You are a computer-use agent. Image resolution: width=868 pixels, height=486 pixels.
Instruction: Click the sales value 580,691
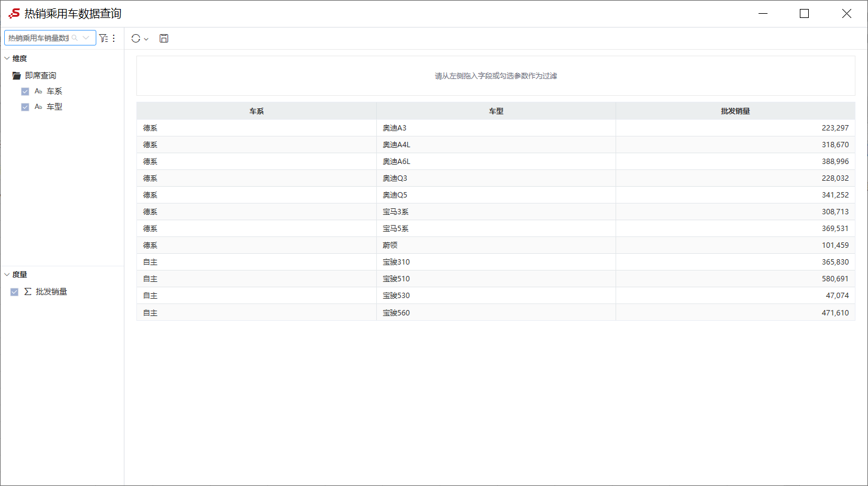[835, 279]
